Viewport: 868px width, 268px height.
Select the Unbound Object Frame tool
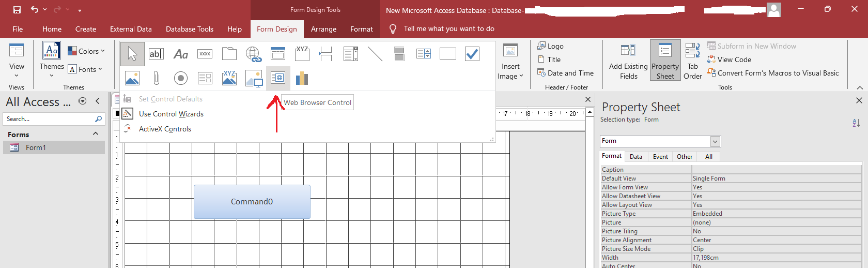(132, 78)
